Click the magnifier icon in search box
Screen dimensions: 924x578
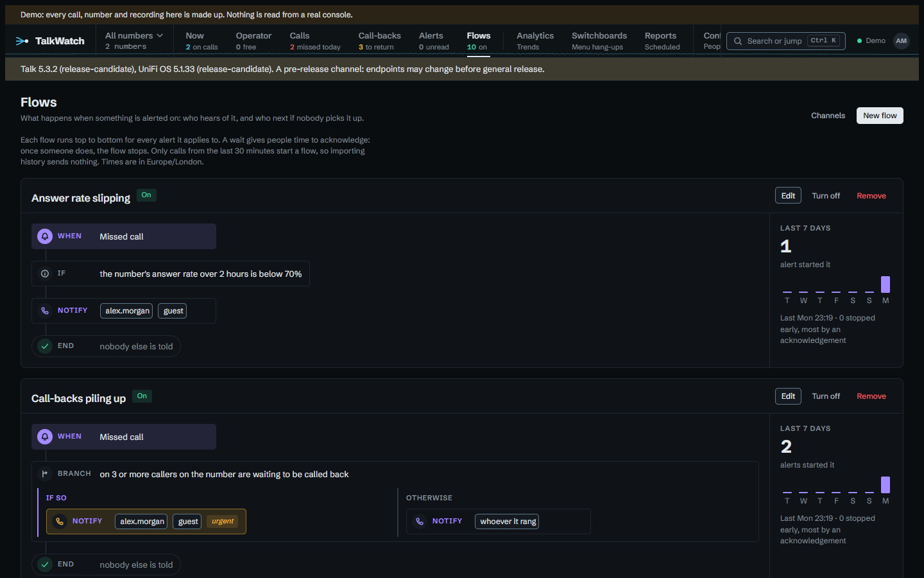738,41
